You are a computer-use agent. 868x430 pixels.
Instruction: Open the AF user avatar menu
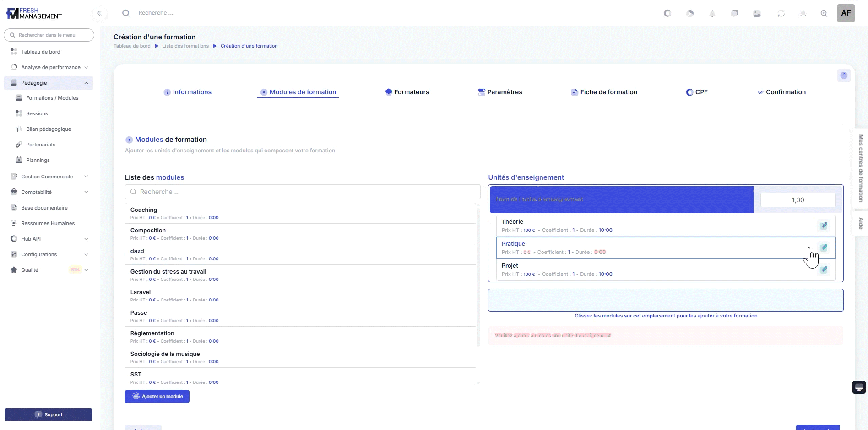pyautogui.click(x=846, y=13)
